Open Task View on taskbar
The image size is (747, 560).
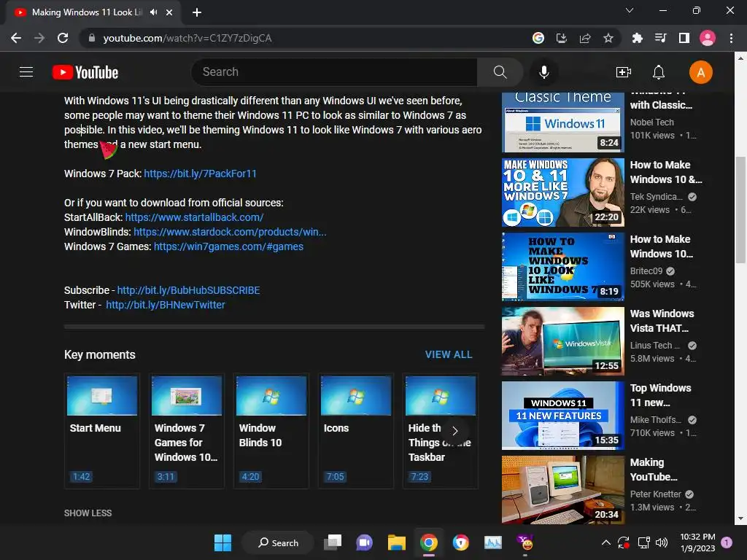pos(333,542)
